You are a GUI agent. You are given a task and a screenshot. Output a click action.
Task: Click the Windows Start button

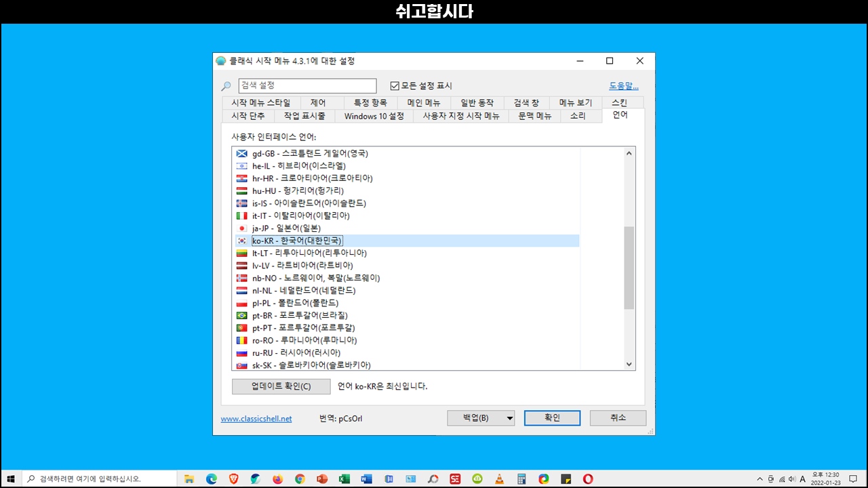click(x=11, y=479)
